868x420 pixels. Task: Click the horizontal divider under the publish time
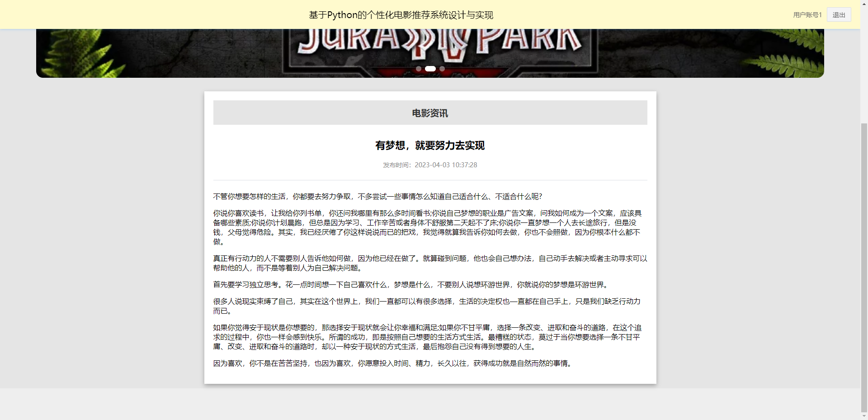click(x=430, y=179)
